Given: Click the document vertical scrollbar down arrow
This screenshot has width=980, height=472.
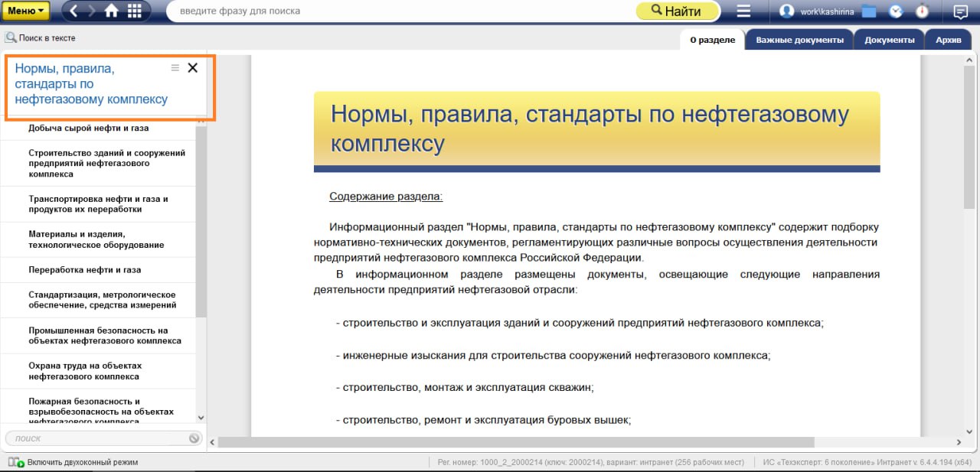Looking at the screenshot, I should [969, 430].
